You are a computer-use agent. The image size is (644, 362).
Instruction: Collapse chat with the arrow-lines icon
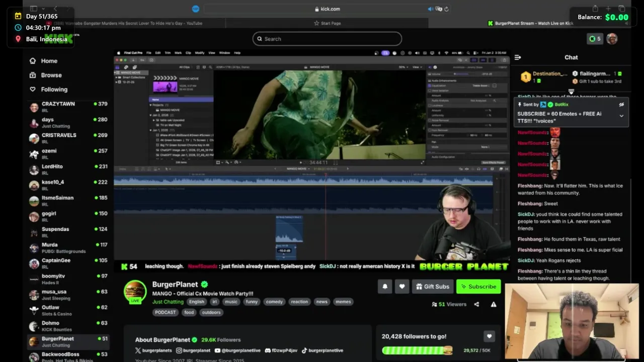[x=518, y=57]
